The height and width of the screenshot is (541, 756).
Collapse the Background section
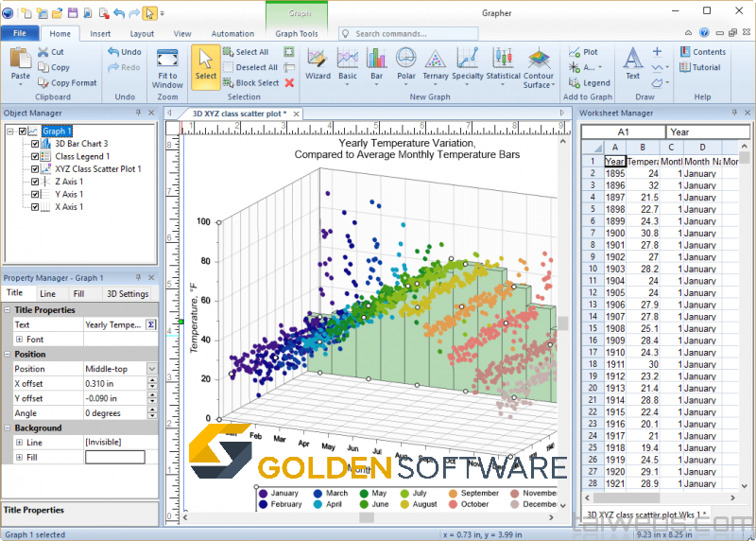(x=8, y=428)
